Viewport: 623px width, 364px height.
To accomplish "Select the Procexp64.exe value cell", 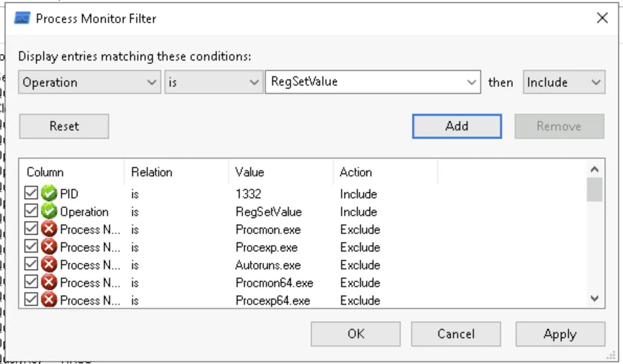I will 273,301.
